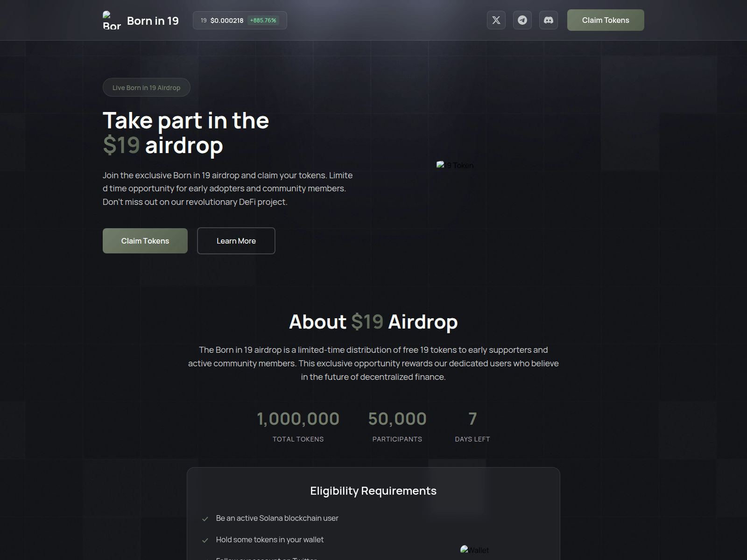
Task: Click the +885.76% price change badge
Action: (x=263, y=21)
